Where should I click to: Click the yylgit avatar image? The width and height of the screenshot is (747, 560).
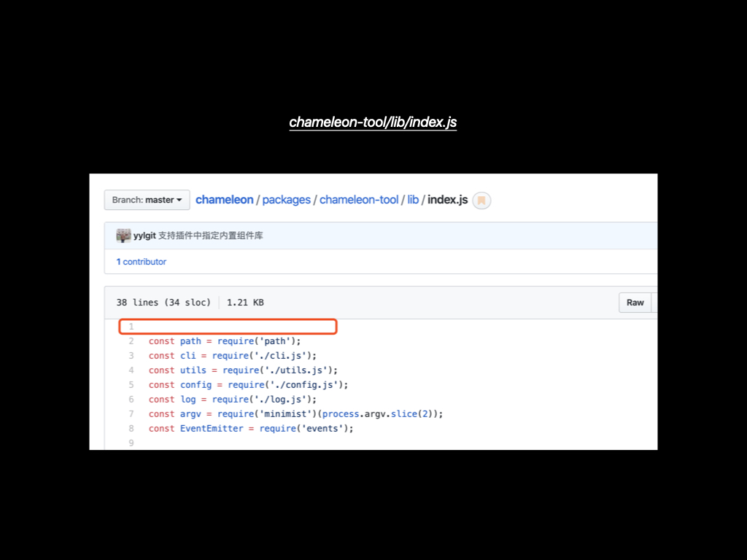click(123, 236)
